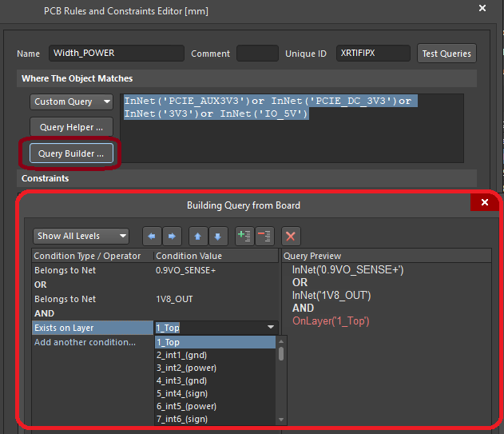Click the right arrow indent icon
Image resolution: width=504 pixels, height=434 pixels.
172,236
